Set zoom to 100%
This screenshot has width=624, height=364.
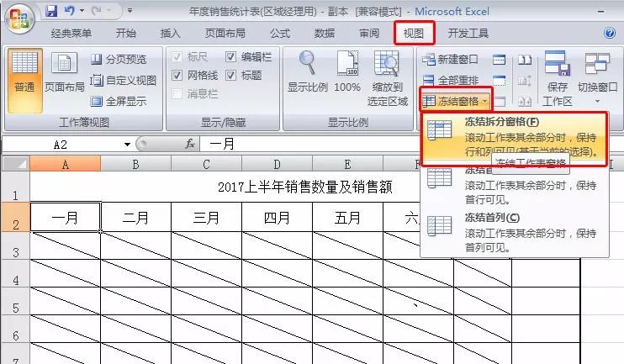(347, 71)
